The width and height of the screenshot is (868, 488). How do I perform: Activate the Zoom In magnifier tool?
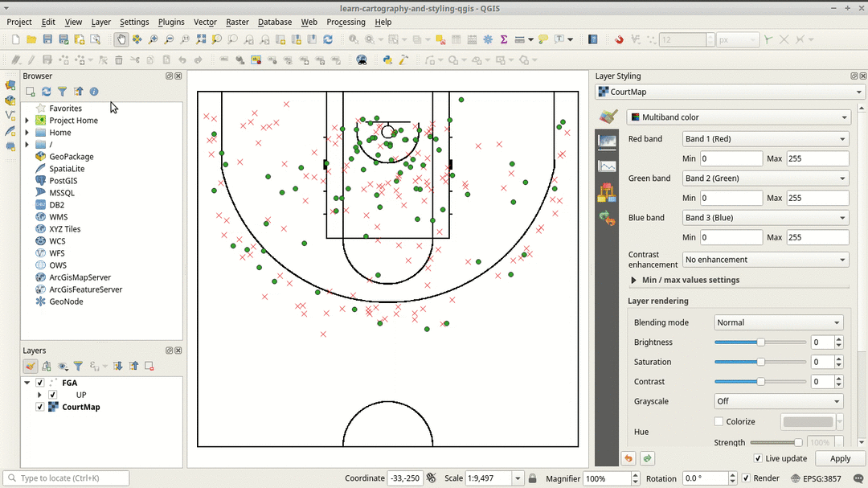pyautogui.click(x=153, y=39)
